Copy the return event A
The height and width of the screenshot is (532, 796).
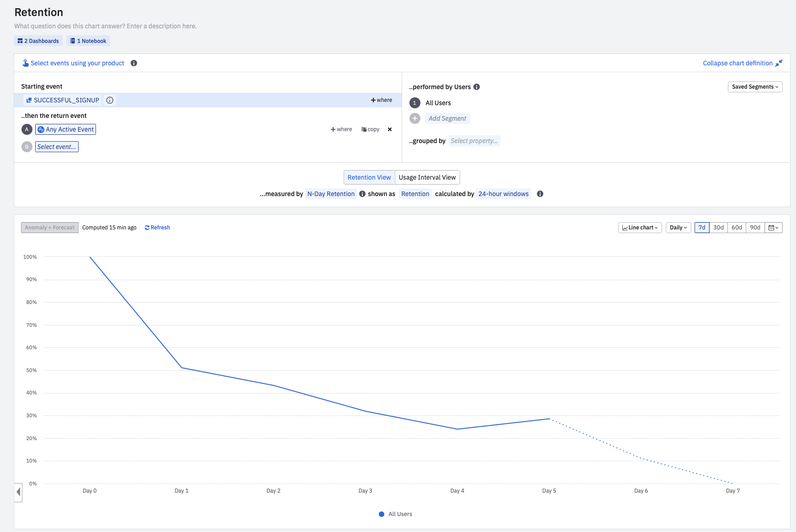click(x=371, y=129)
